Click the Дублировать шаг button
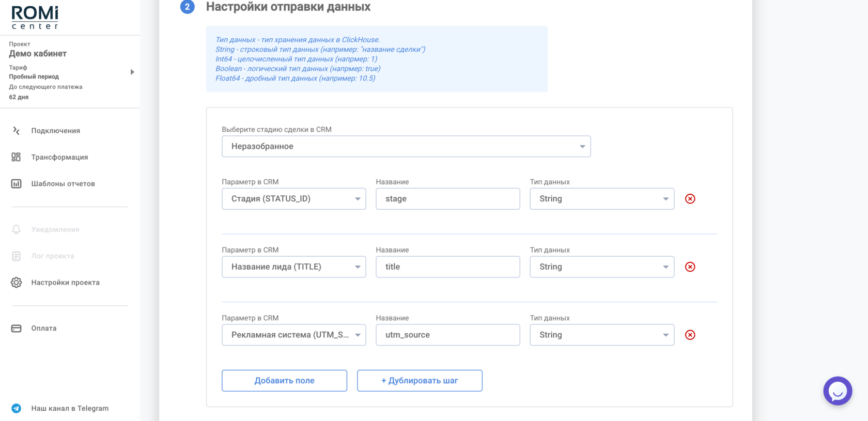Image resolution: width=868 pixels, height=421 pixels. coord(420,381)
